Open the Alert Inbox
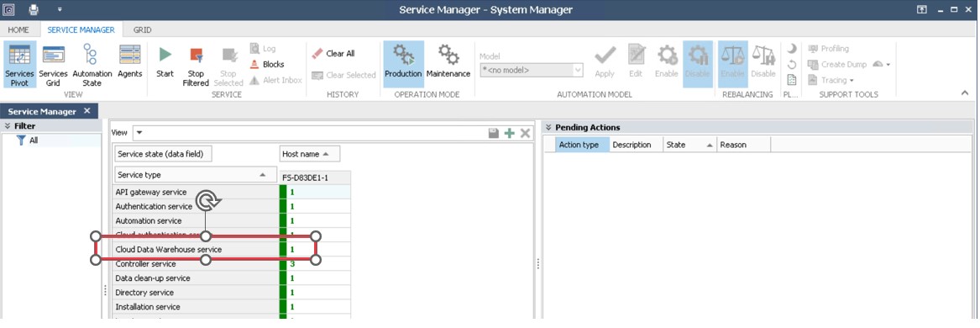 [275, 80]
